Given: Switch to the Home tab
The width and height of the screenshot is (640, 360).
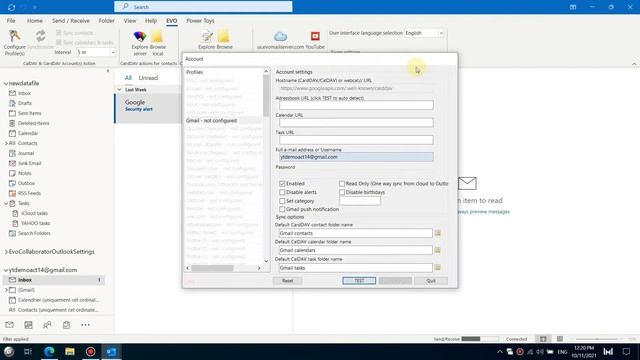Looking at the screenshot, I should (35, 20).
